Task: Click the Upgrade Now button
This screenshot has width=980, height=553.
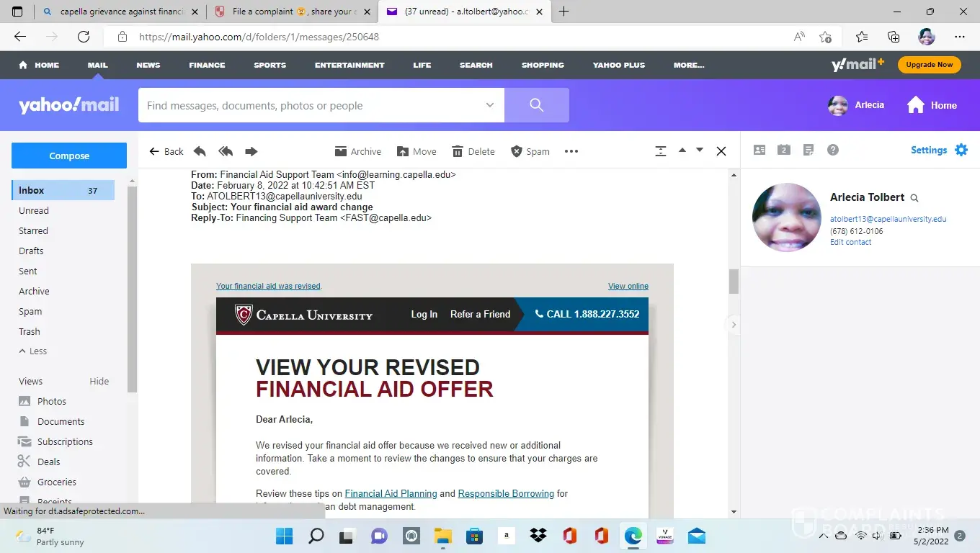Action: click(x=930, y=65)
